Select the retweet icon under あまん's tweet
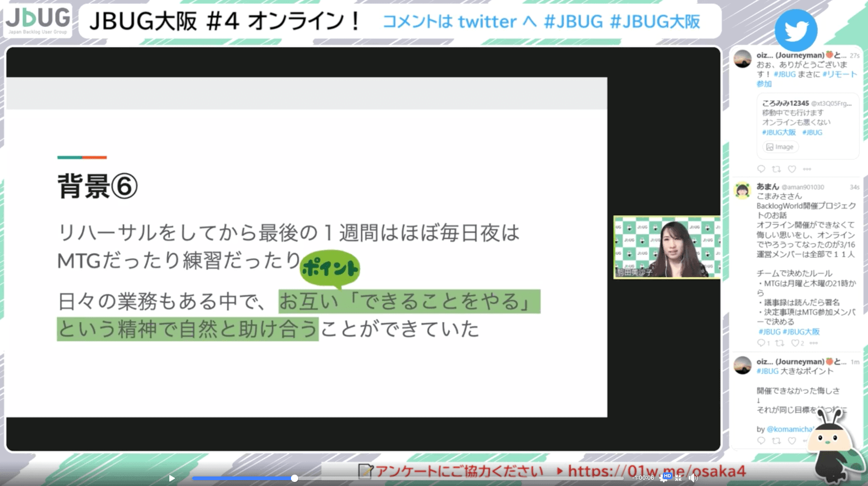 779,343
